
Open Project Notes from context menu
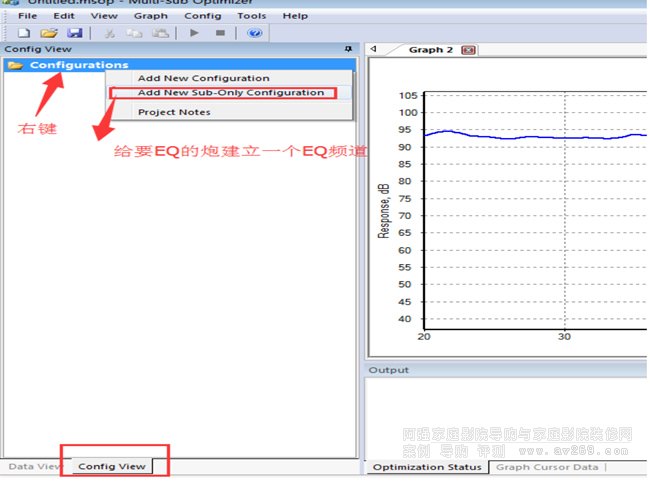pyautogui.click(x=174, y=112)
